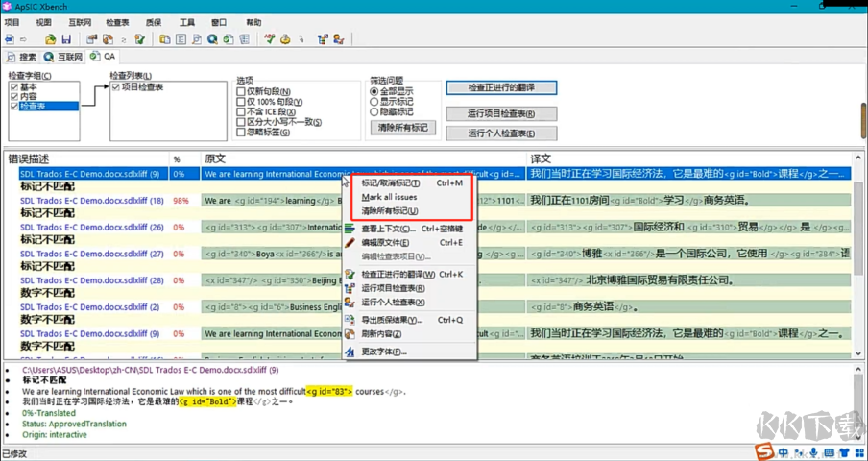This screenshot has height=461, width=868.
Task: Click the green checkmark QA toolbar icon
Action: (x=229, y=39)
